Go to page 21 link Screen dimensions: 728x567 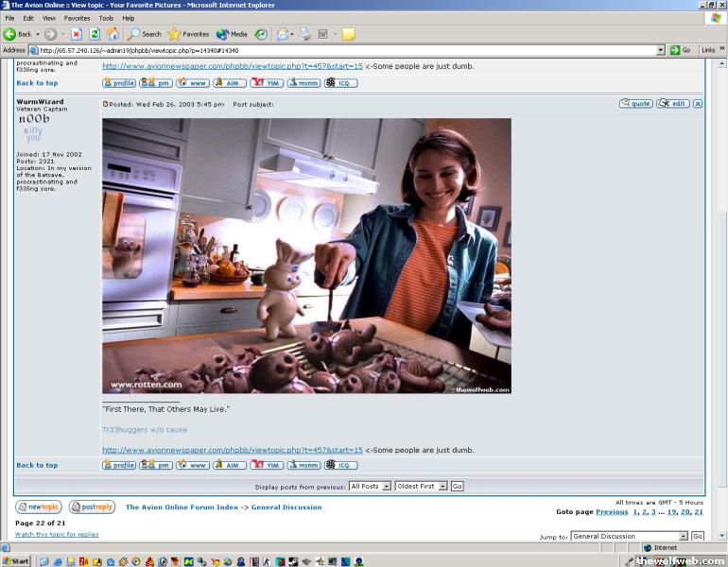(699, 511)
